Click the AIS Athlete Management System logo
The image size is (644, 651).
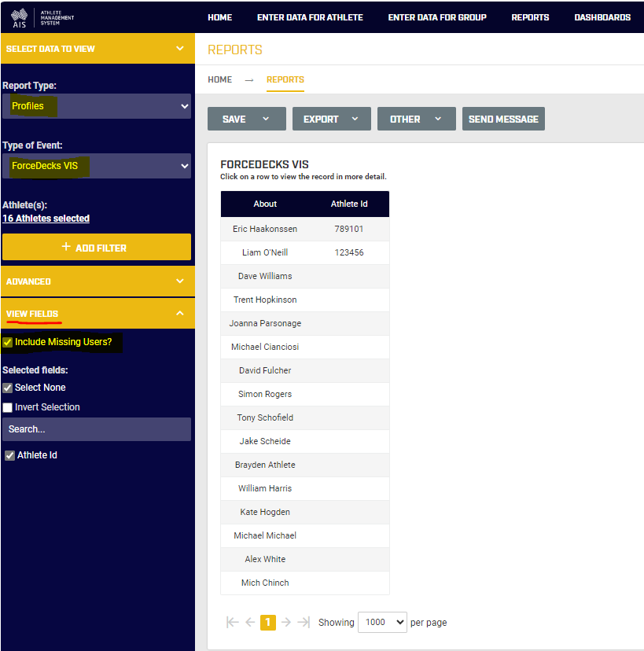(42, 18)
